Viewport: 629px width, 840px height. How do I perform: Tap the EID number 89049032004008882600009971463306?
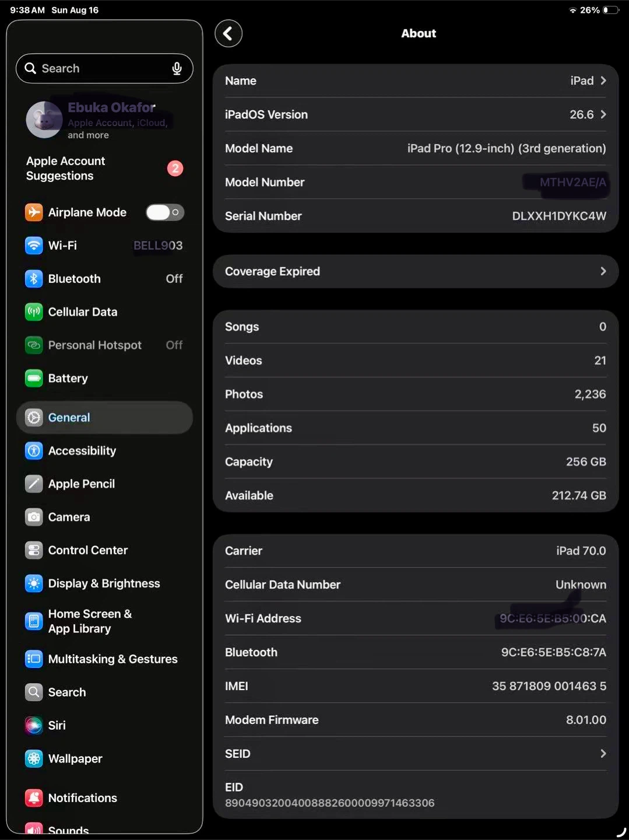pyautogui.click(x=330, y=803)
